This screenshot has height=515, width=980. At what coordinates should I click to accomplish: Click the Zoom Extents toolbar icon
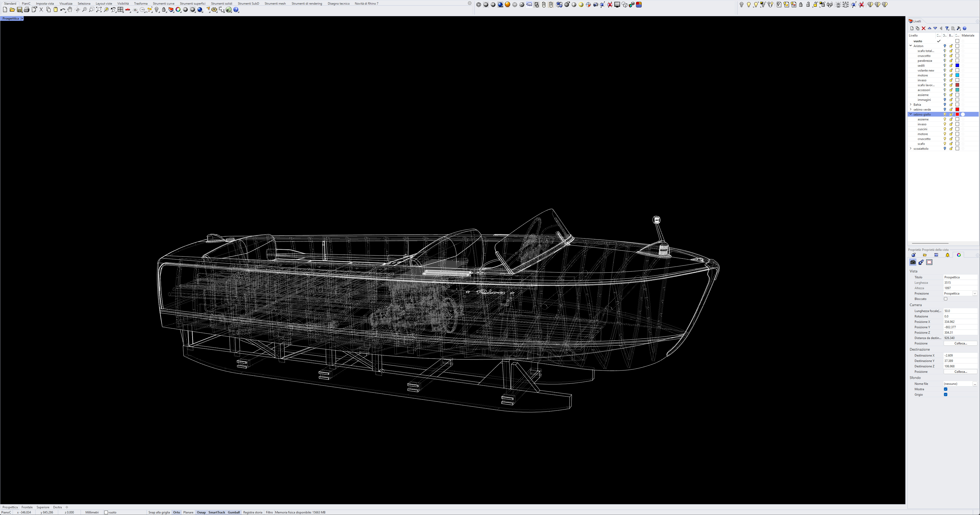click(99, 10)
